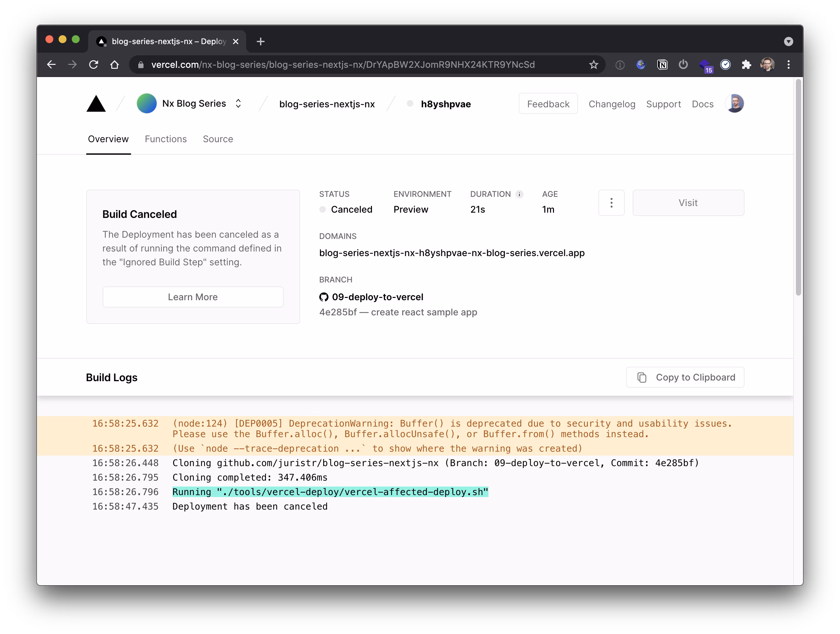The height and width of the screenshot is (634, 840).
Task: Open the Chrome three-dot menu
Action: point(789,65)
